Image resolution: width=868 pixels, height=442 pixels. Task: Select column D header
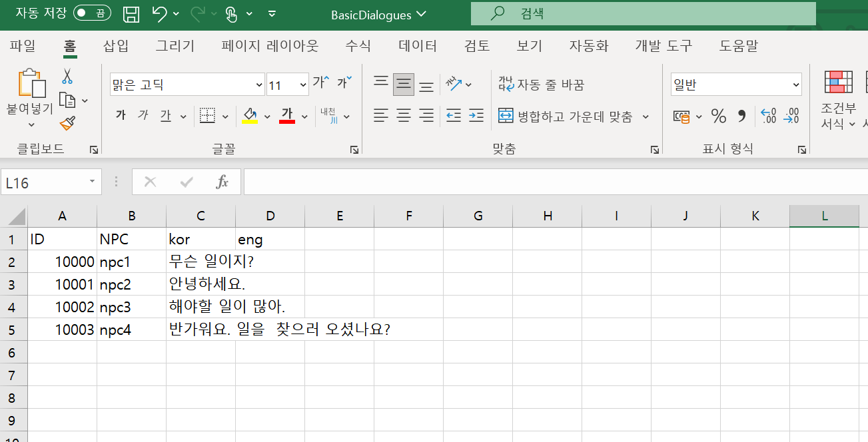[x=270, y=216]
